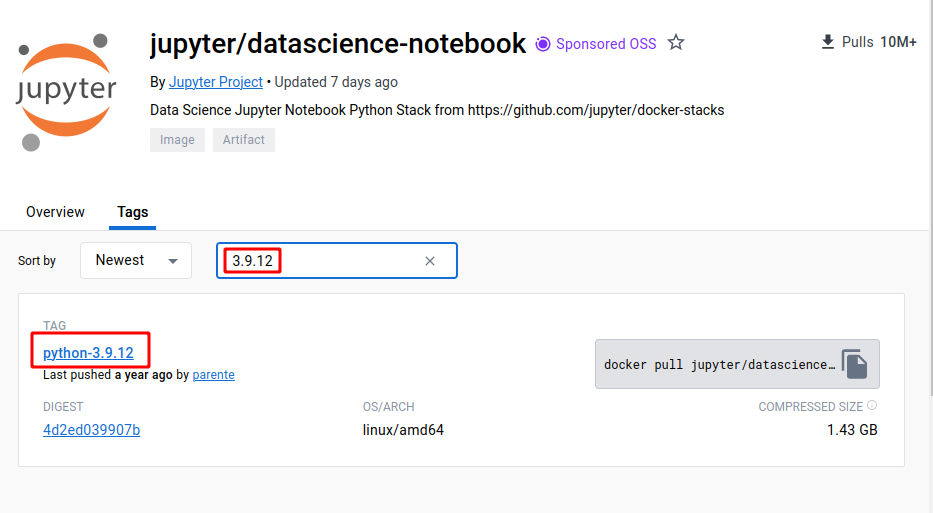This screenshot has height=513, width=933.
Task: Star the jupyter/datascience-notebook repository
Action: (x=675, y=43)
